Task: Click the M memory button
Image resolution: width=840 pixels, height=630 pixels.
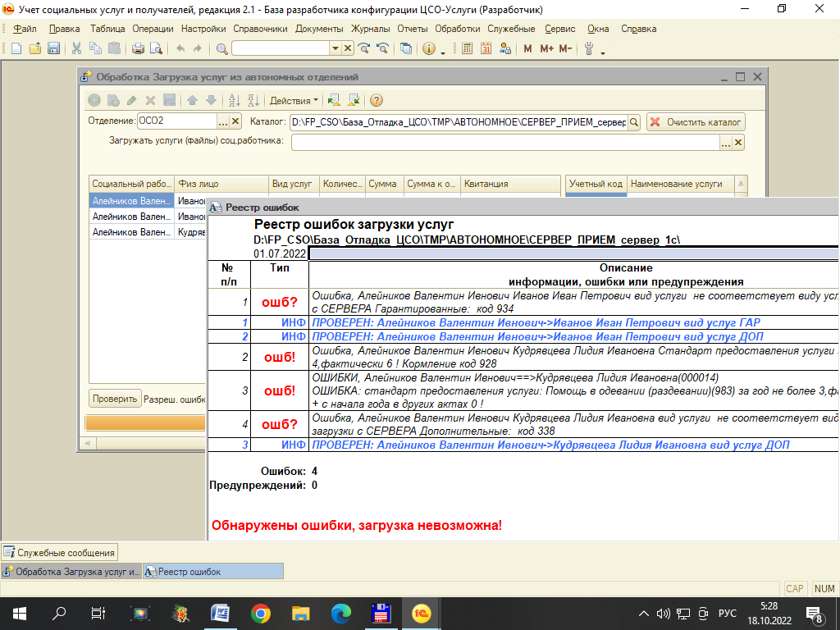Action: click(527, 48)
